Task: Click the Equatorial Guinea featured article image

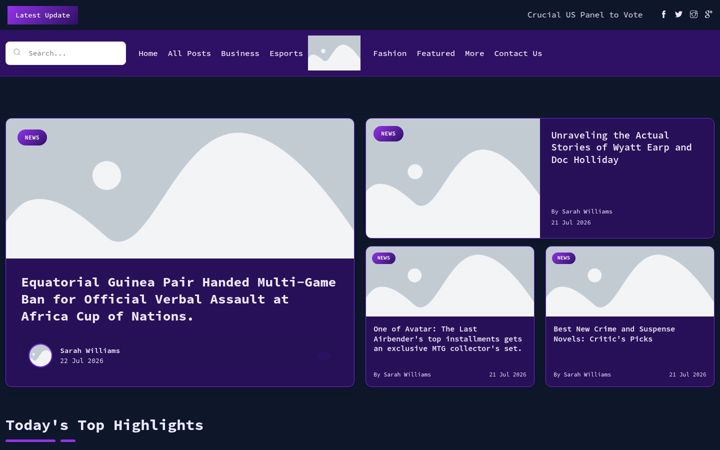Action: pyautogui.click(x=180, y=189)
